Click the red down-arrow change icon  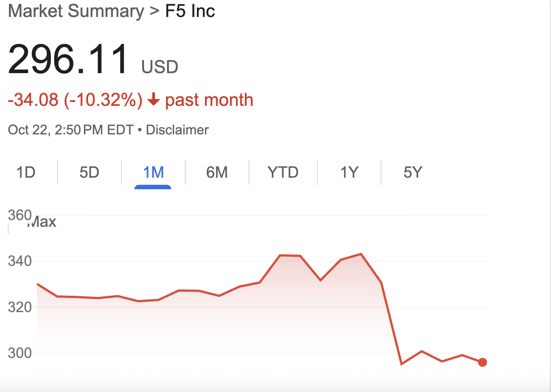(154, 99)
